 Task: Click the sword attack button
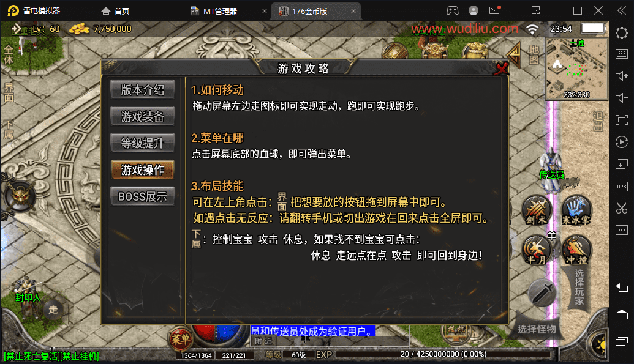[542, 294]
